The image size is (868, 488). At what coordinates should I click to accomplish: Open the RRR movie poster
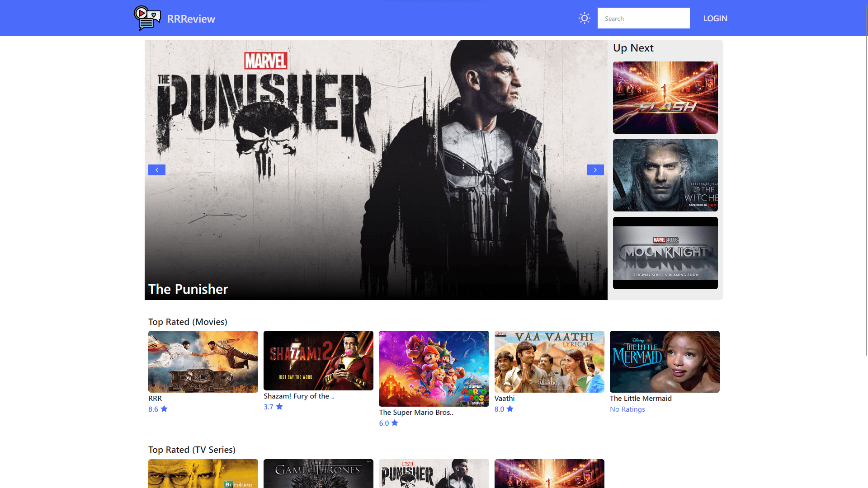(203, 361)
